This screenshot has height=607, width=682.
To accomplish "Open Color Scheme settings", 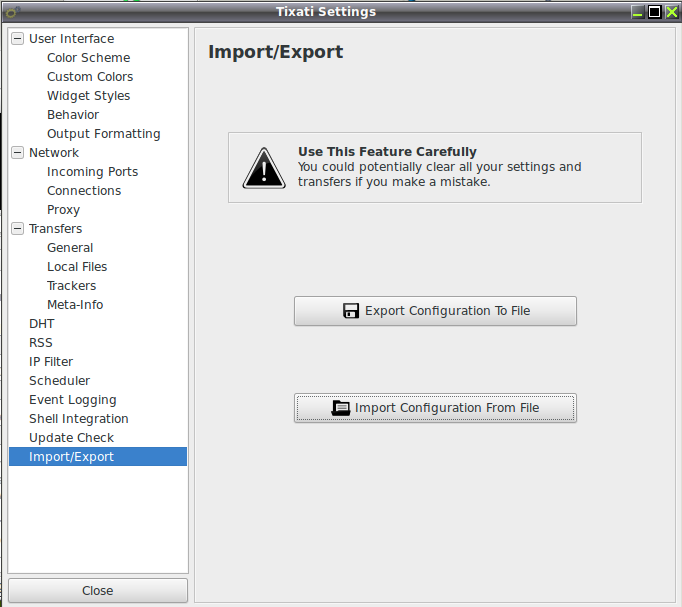I will click(88, 58).
